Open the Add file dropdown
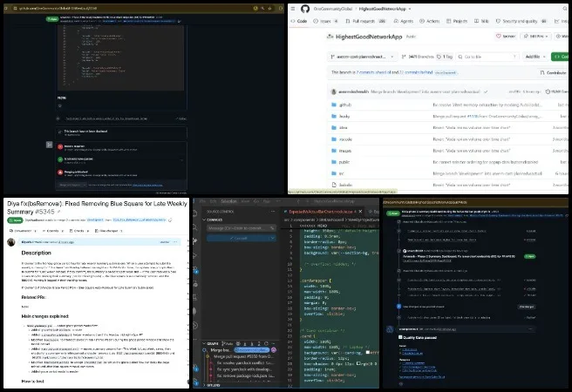 click(x=535, y=57)
